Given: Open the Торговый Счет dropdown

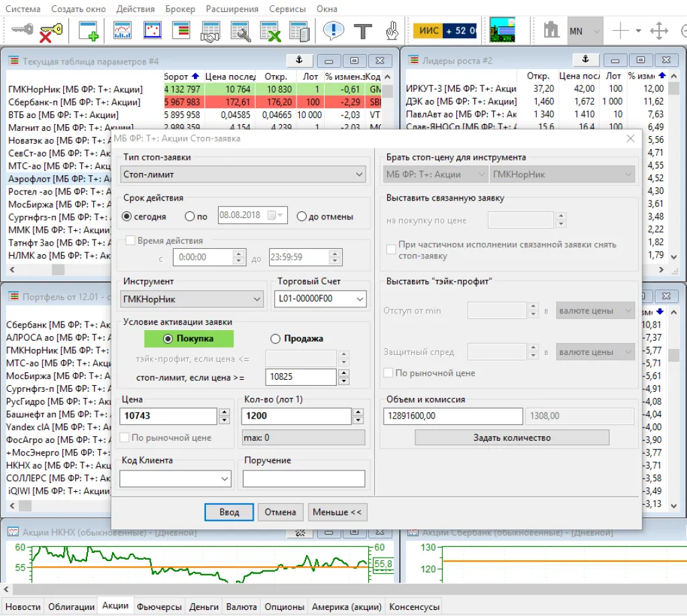Looking at the screenshot, I should [320, 299].
